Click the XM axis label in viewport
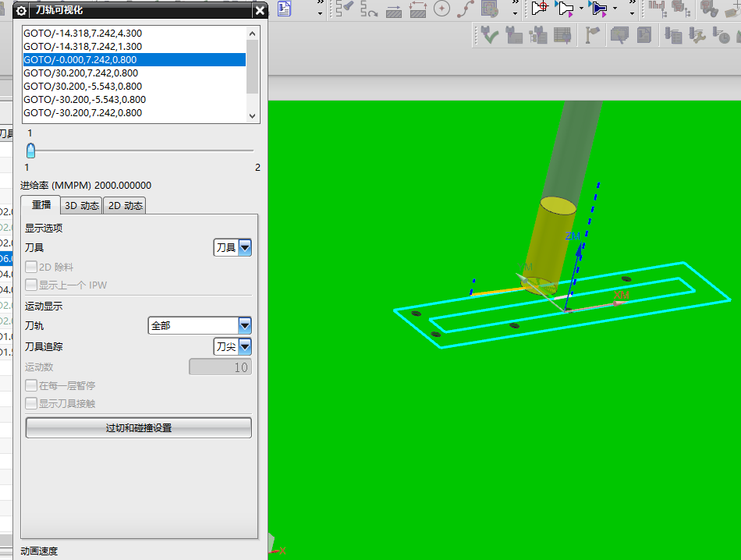Image resolution: width=741 pixels, height=560 pixels. click(x=621, y=296)
